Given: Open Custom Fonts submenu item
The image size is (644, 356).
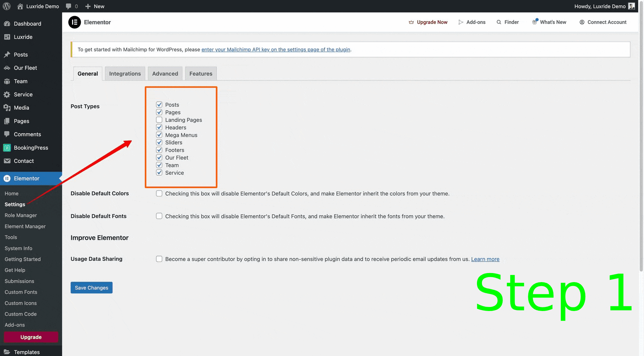Looking at the screenshot, I should point(21,292).
